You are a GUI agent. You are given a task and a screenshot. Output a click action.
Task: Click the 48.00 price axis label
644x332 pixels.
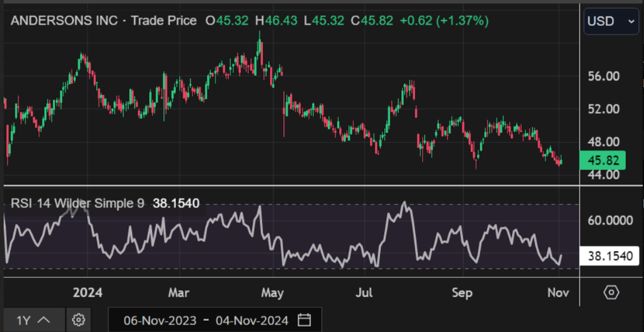603,142
